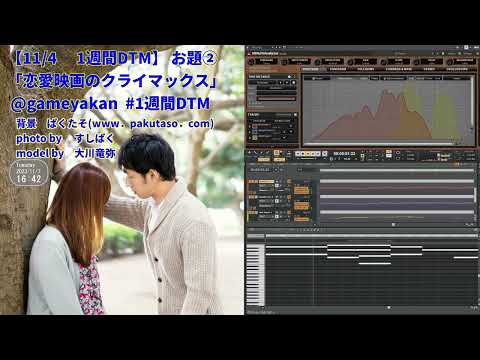
Task: Open the Oscilloscope tab in analyzer
Action: point(457,69)
